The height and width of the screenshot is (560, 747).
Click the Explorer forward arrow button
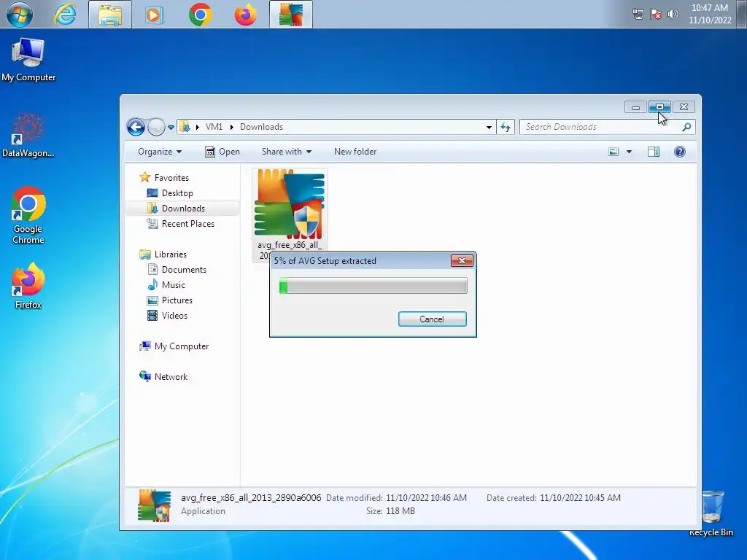[x=156, y=127]
